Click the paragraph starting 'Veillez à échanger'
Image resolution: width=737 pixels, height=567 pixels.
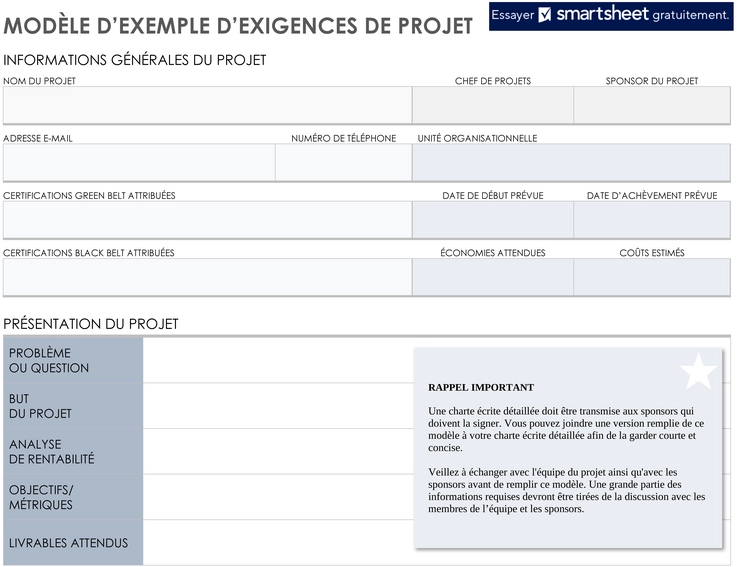pos(566,490)
